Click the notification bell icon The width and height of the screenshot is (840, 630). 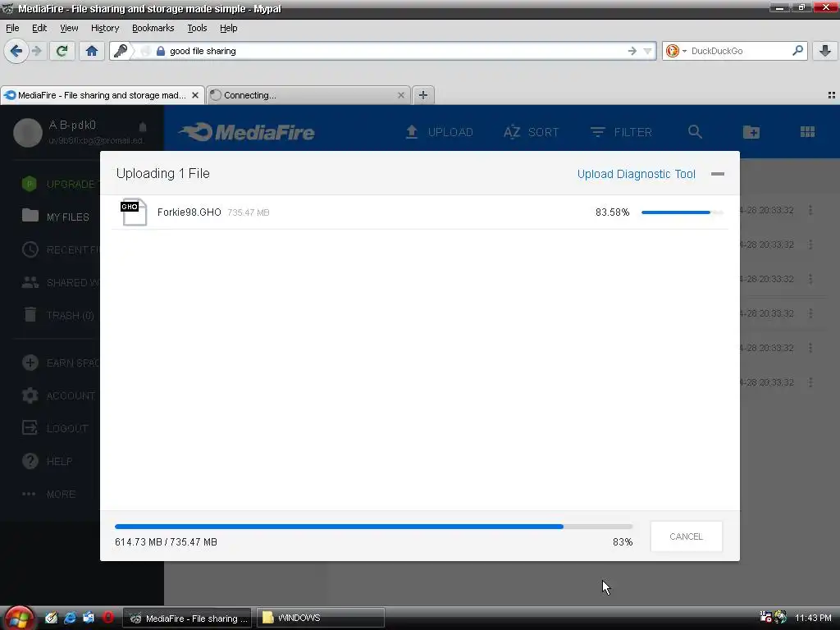(x=143, y=127)
